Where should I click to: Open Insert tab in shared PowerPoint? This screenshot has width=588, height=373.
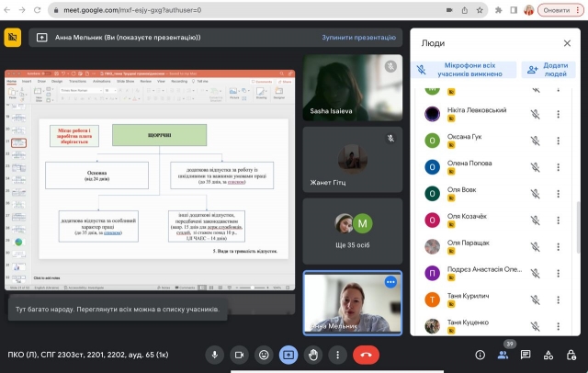tap(27, 82)
